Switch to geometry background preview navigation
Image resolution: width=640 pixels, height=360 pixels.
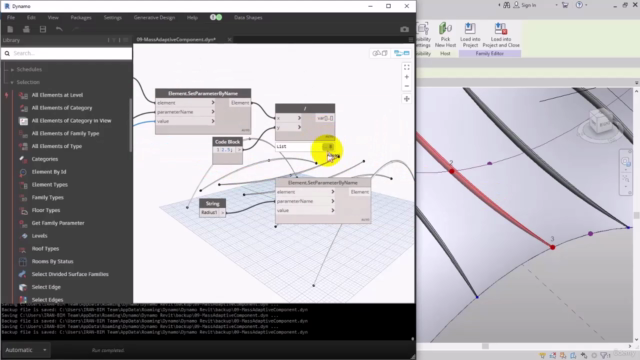point(380,53)
